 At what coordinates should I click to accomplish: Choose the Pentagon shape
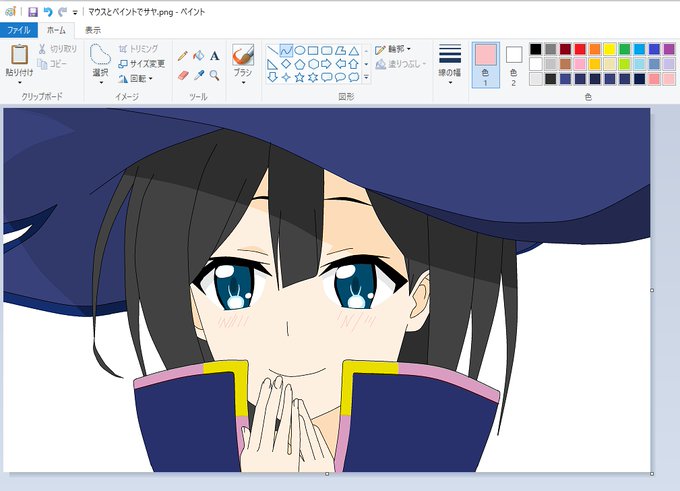[x=300, y=65]
